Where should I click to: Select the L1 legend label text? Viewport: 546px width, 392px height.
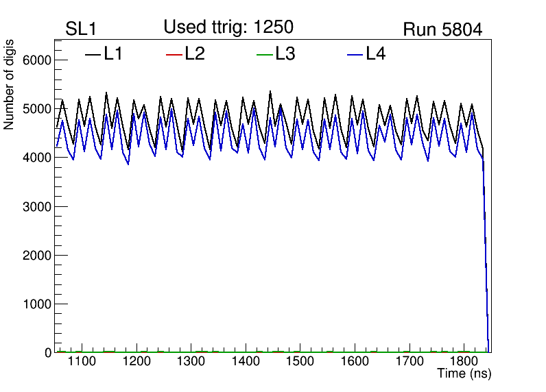pyautogui.click(x=113, y=54)
